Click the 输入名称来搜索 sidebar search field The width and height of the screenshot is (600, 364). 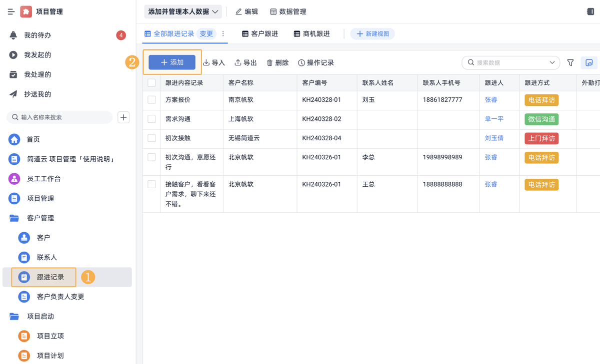click(60, 117)
